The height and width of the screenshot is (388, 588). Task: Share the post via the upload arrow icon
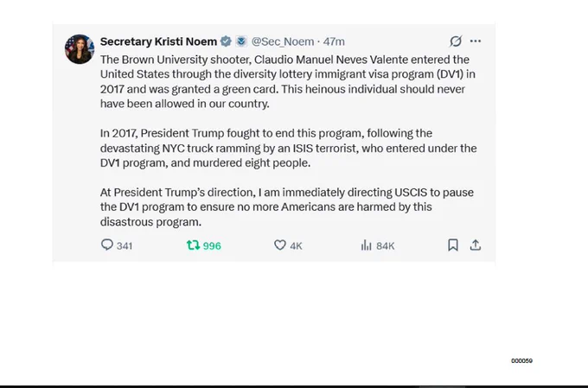tap(475, 245)
